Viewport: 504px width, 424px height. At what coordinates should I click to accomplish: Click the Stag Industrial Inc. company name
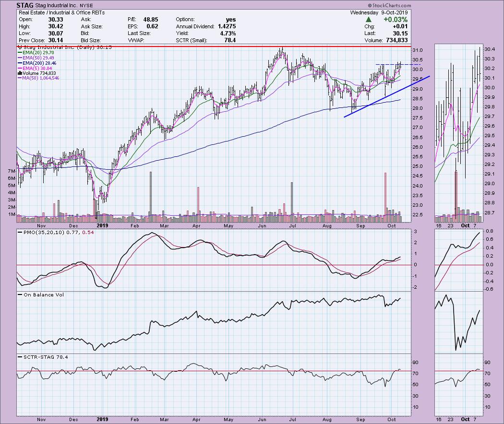pyautogui.click(x=57, y=5)
